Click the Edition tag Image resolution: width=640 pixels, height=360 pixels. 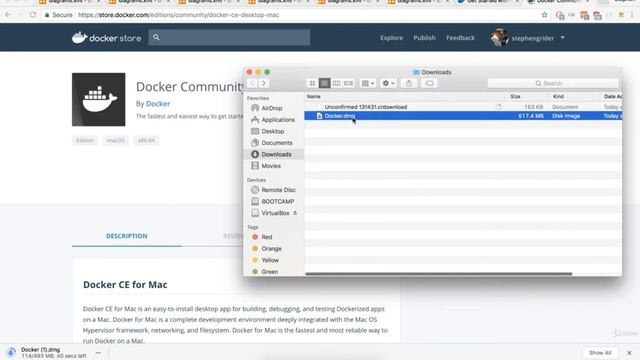point(85,140)
